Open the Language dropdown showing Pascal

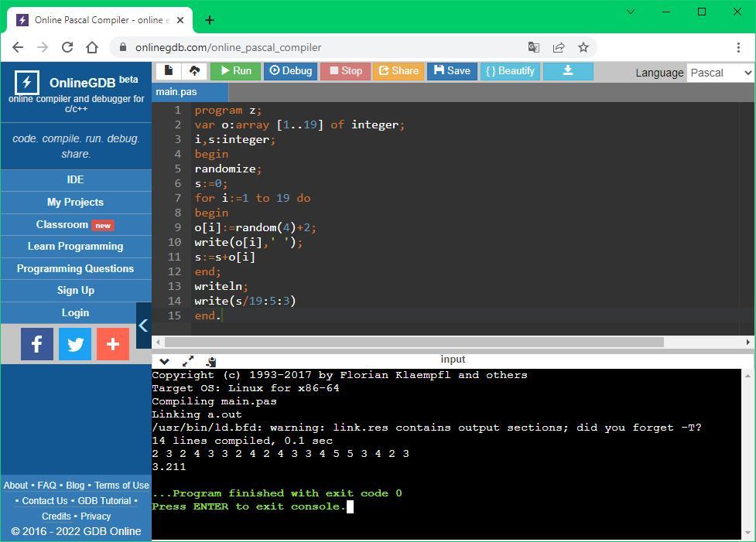tap(720, 73)
